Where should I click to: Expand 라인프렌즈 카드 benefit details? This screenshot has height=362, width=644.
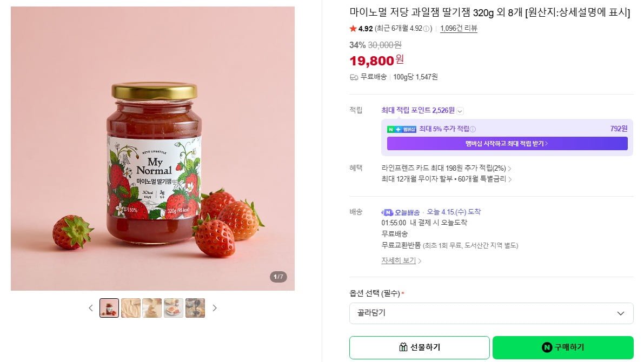coord(510,169)
